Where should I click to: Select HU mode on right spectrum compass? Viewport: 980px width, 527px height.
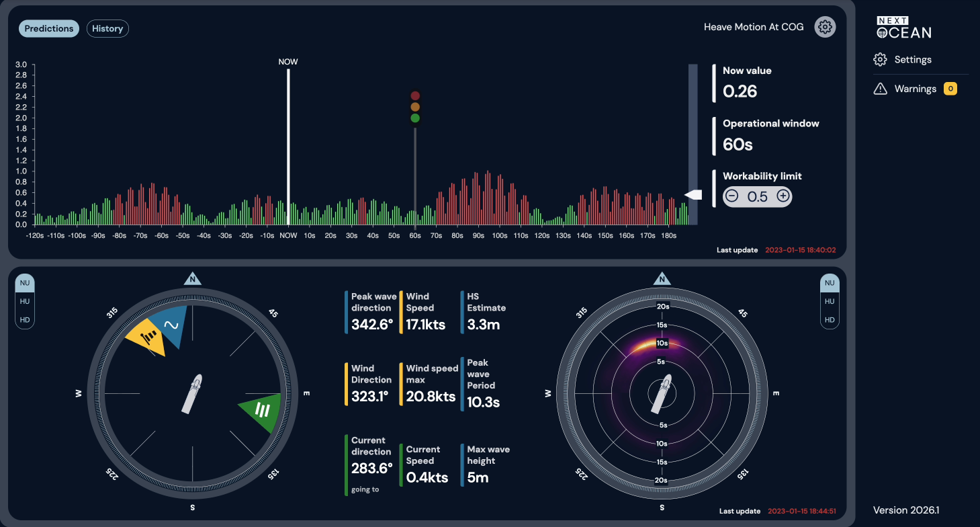click(x=830, y=301)
